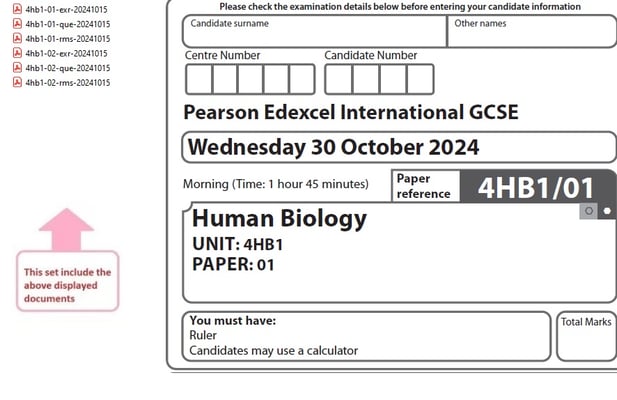
Task: Click the Other names field
Action: pos(531,32)
